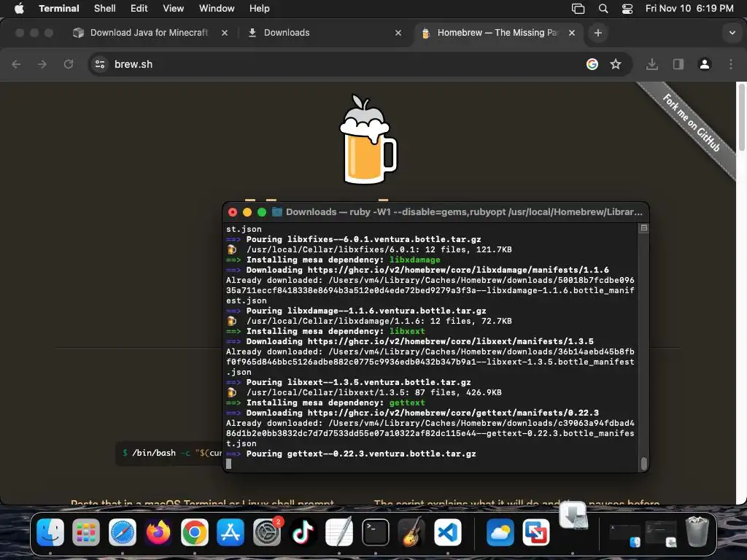The width and height of the screenshot is (747, 560).
Task: Click the date and time in menu bar
Action: tap(689, 8)
